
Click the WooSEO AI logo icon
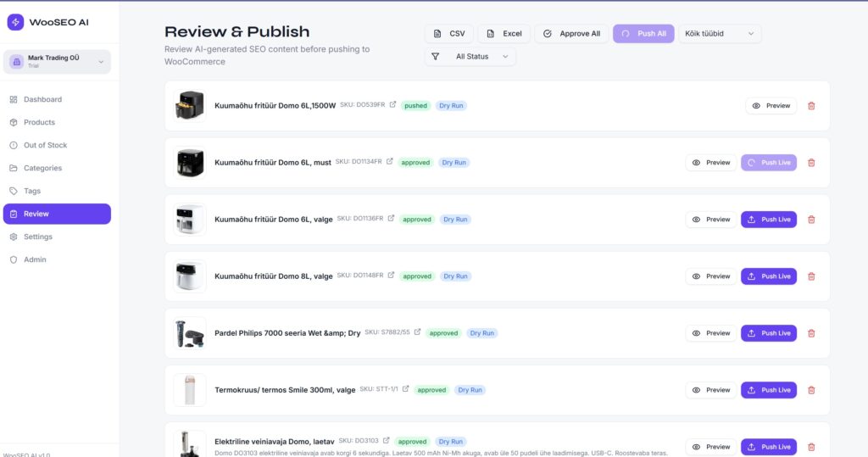pyautogui.click(x=15, y=22)
